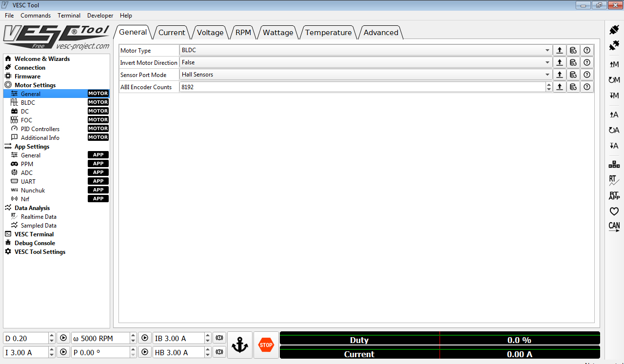
Task: Show help for Sensor Port Mode row
Action: click(587, 75)
